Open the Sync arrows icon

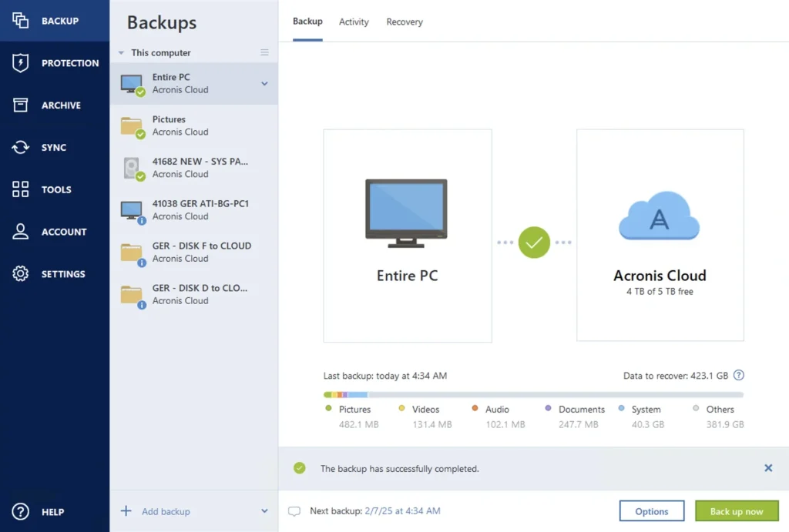[x=21, y=148]
